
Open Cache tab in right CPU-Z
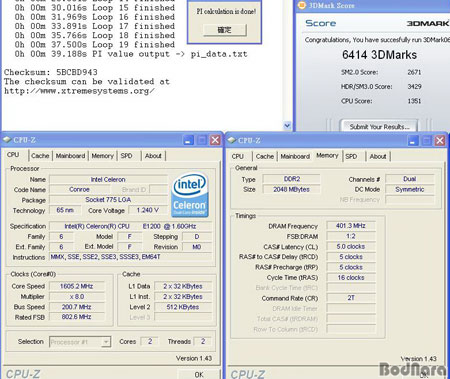[x=265, y=156]
